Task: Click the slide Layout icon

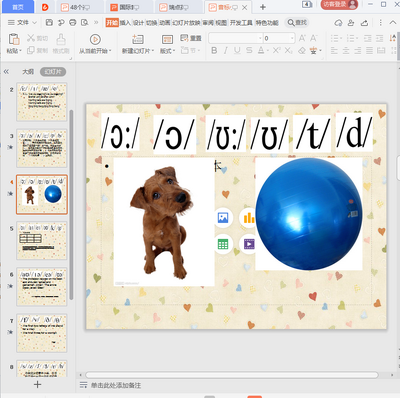Action: [x=167, y=39]
